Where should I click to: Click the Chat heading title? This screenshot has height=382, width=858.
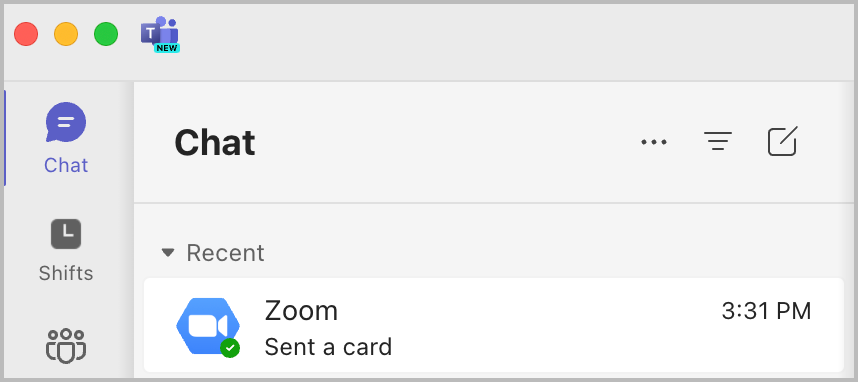click(214, 142)
